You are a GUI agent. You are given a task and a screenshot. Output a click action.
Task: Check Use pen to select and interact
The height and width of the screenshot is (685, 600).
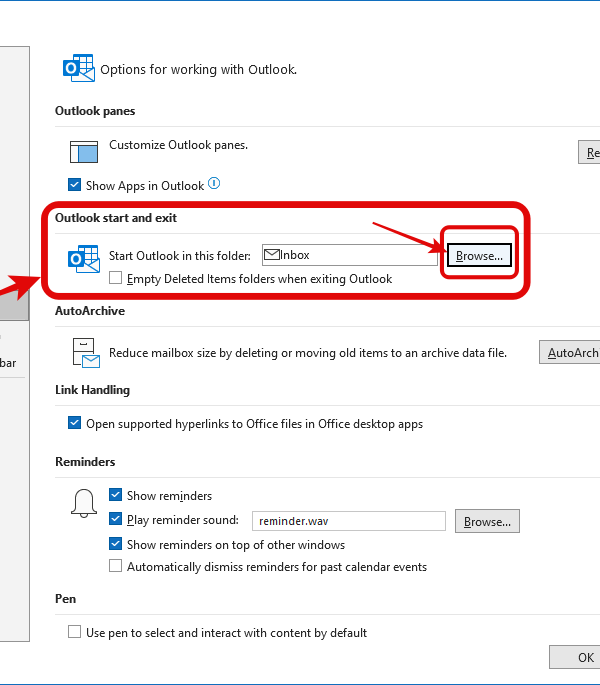click(74, 632)
